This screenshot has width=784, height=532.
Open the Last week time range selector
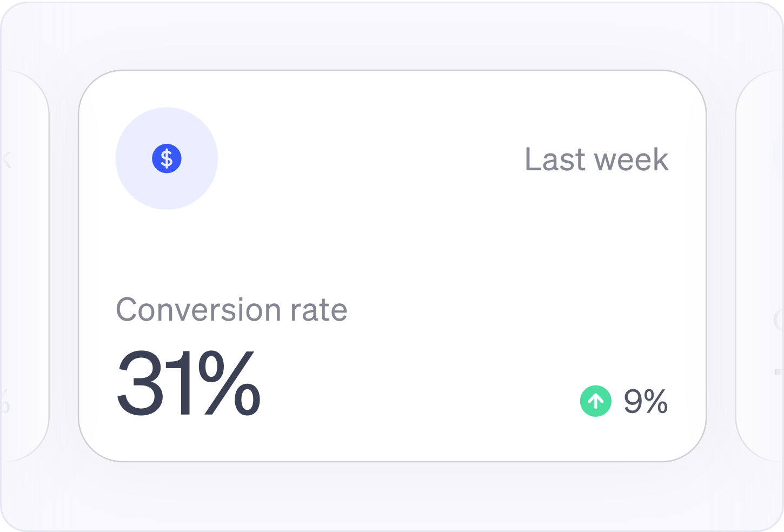pos(596,159)
